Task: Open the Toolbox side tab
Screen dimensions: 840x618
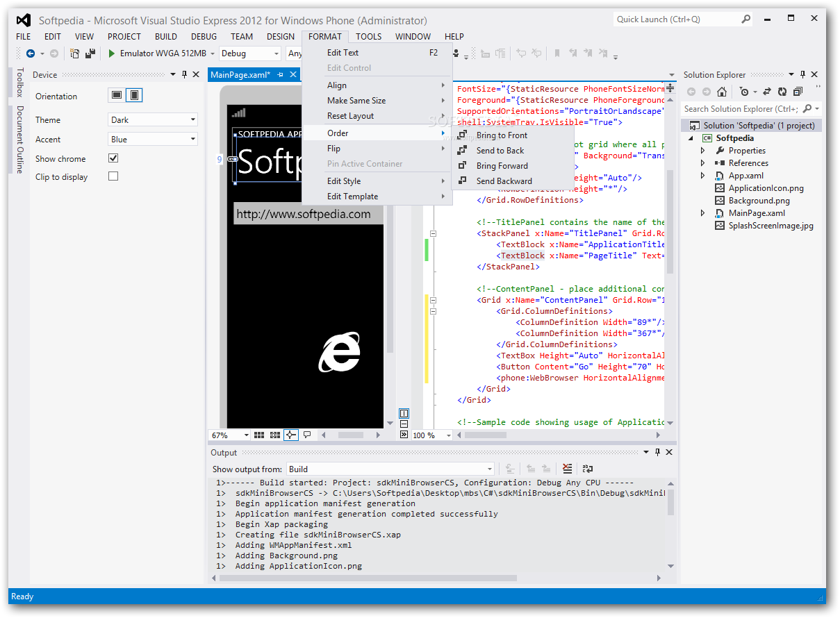Action: click(19, 83)
